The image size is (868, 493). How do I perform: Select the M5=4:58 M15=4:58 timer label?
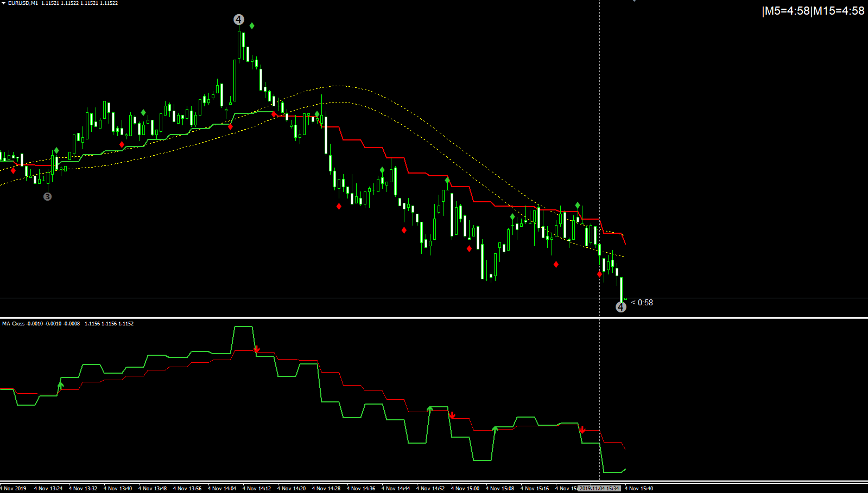[813, 11]
